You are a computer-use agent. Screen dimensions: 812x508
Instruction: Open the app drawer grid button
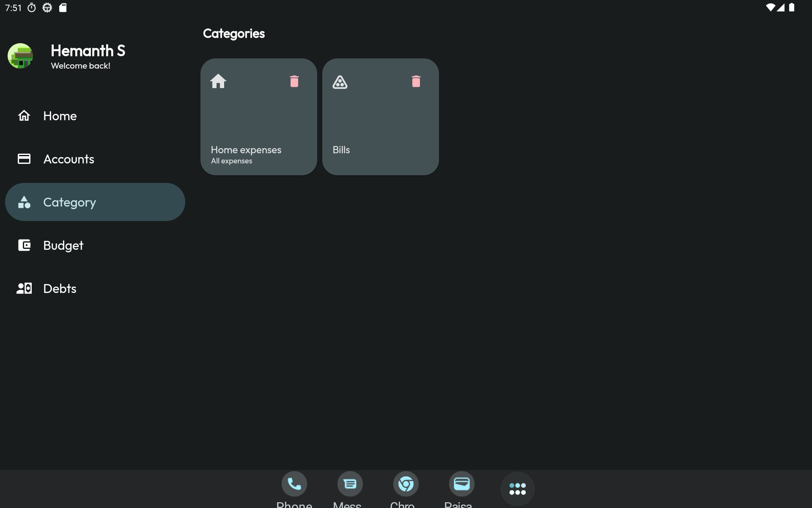point(517,489)
